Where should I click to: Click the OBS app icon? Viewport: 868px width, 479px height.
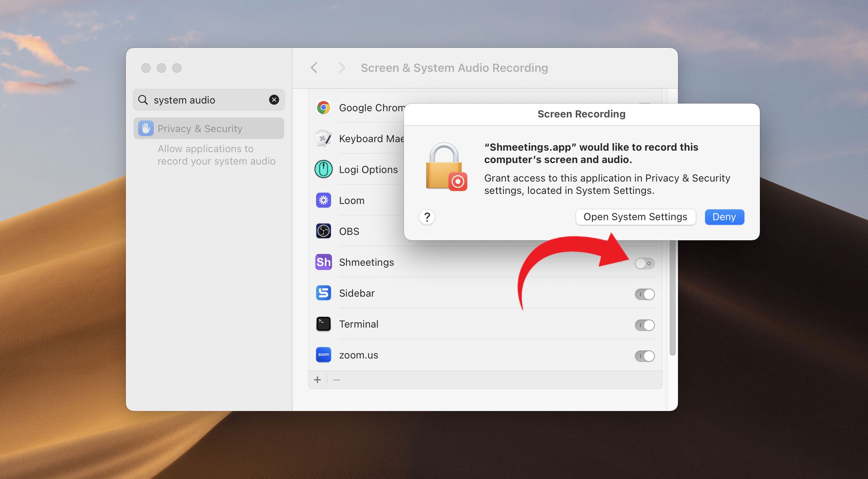[x=323, y=231]
